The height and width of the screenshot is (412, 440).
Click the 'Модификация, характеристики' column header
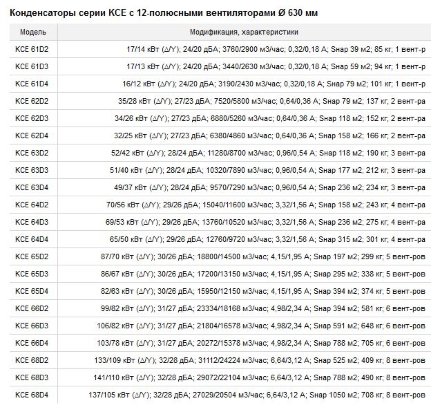[244, 32]
